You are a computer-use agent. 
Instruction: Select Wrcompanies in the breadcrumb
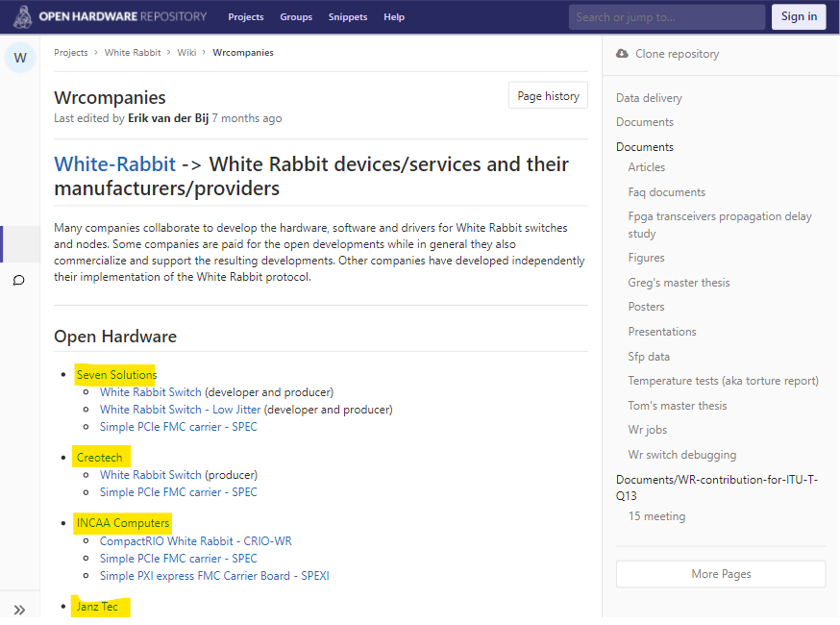[x=243, y=53]
